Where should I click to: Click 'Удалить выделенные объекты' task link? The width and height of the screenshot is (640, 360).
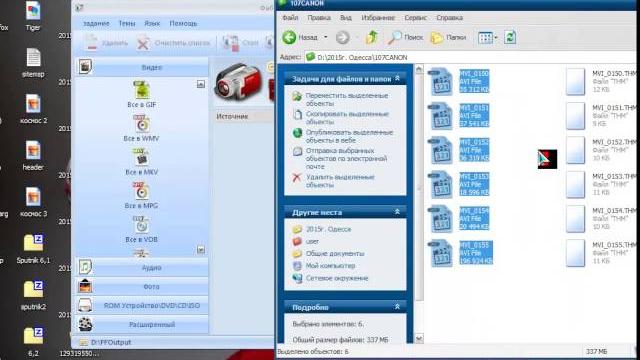(340, 181)
